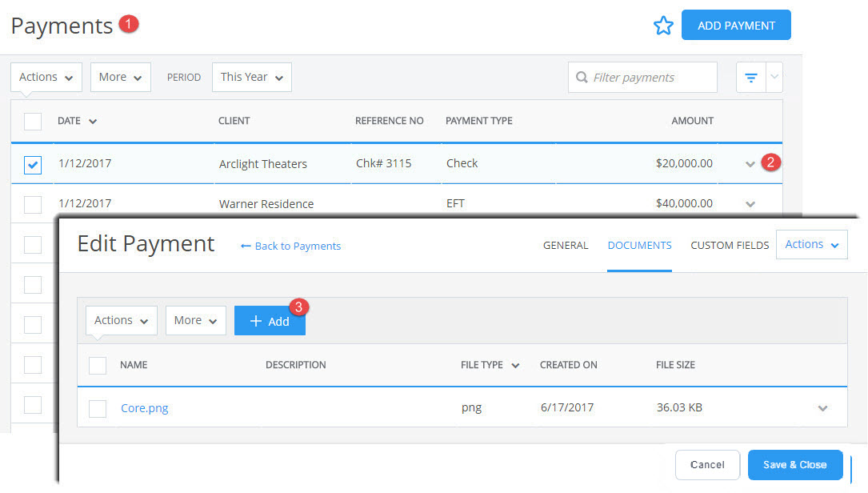Screen dimensions: 868x493
Task: Toggle select-all checkbox in Documents header
Action: pyautogui.click(x=98, y=366)
